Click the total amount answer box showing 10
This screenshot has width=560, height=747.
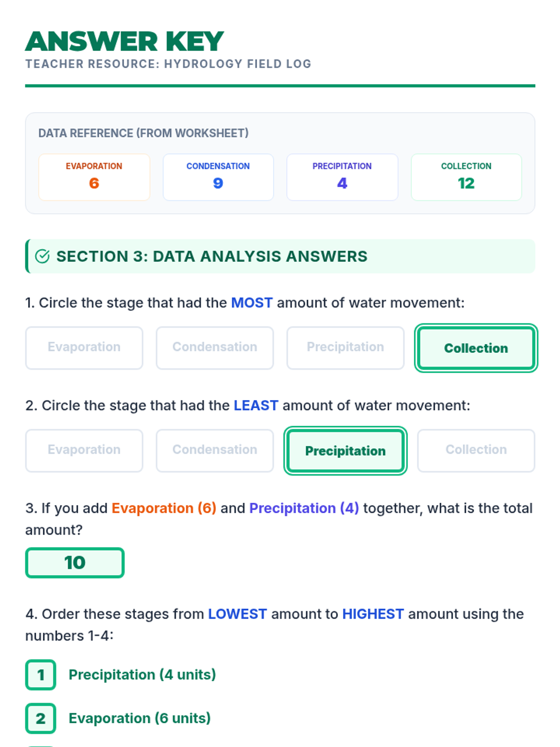75,563
